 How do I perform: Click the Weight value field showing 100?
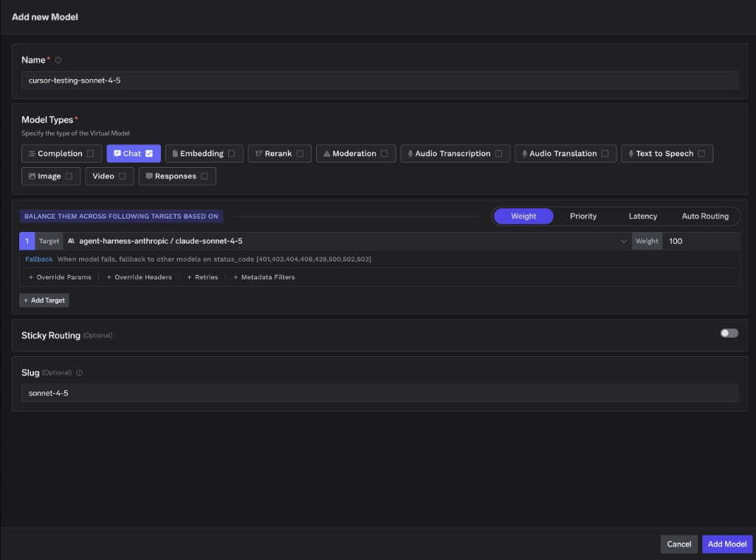pos(701,241)
